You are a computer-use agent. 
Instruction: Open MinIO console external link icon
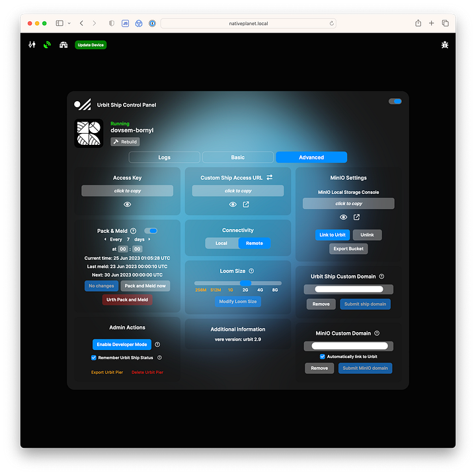(356, 217)
